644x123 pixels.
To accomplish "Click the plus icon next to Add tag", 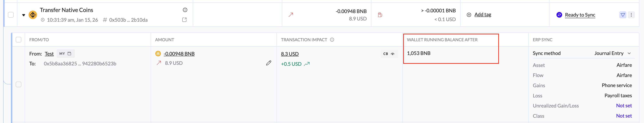I will [469, 15].
